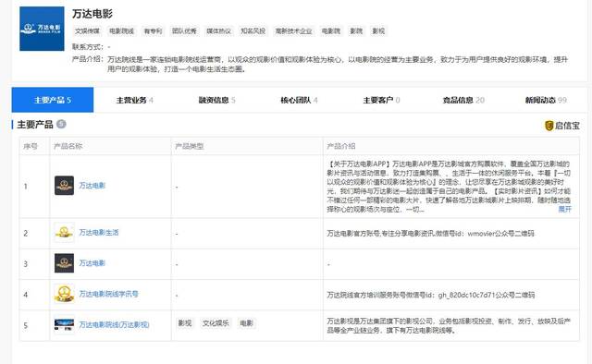Open the 万达电影 link in row 1
The image size is (592, 364).
[x=92, y=185]
